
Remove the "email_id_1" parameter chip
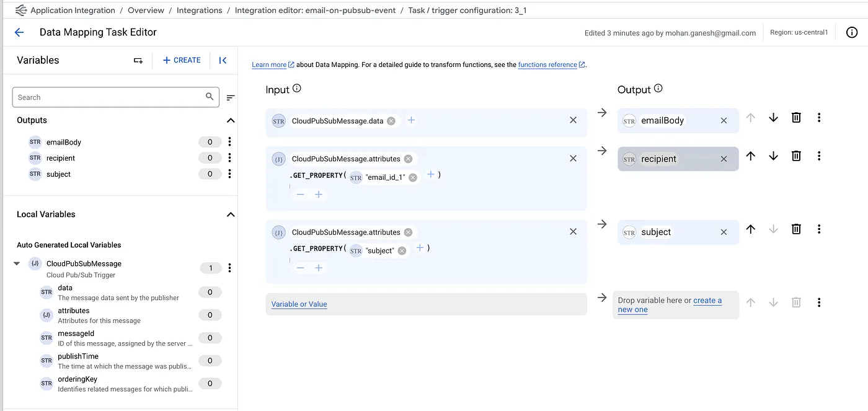click(413, 177)
